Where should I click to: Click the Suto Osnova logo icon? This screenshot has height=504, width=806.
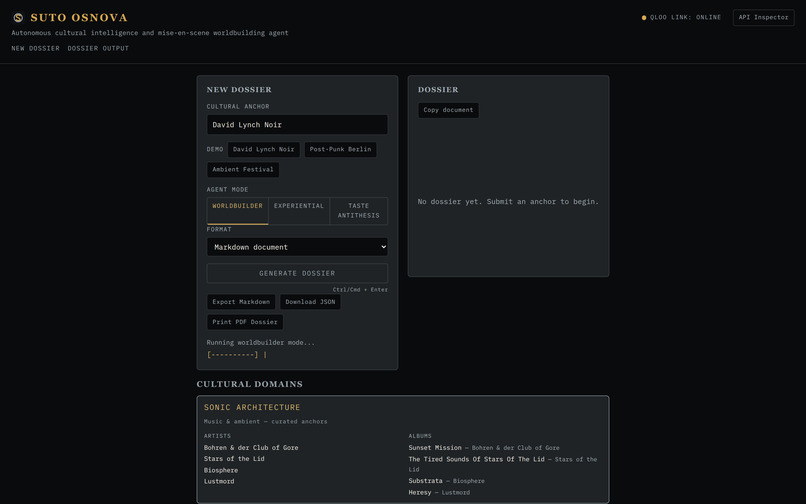(18, 17)
